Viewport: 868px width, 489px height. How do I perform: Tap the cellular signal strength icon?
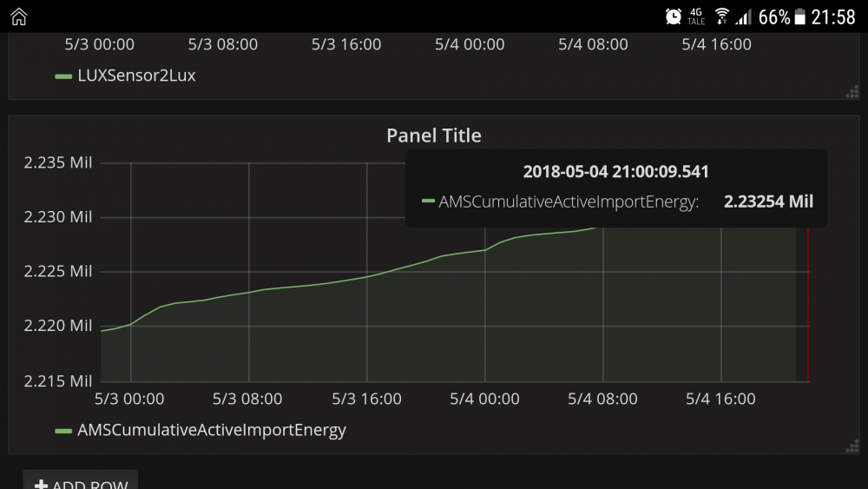point(744,17)
